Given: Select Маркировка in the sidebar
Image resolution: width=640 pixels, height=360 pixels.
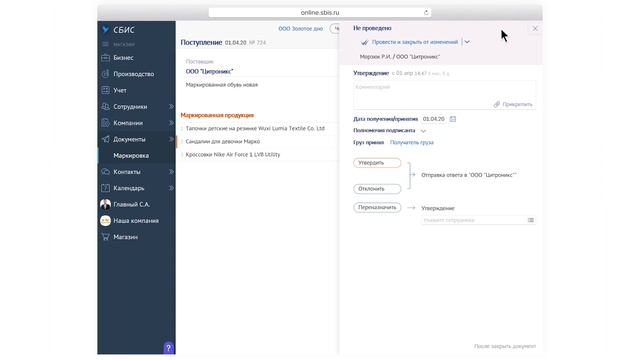Looking at the screenshot, I should click(x=131, y=156).
